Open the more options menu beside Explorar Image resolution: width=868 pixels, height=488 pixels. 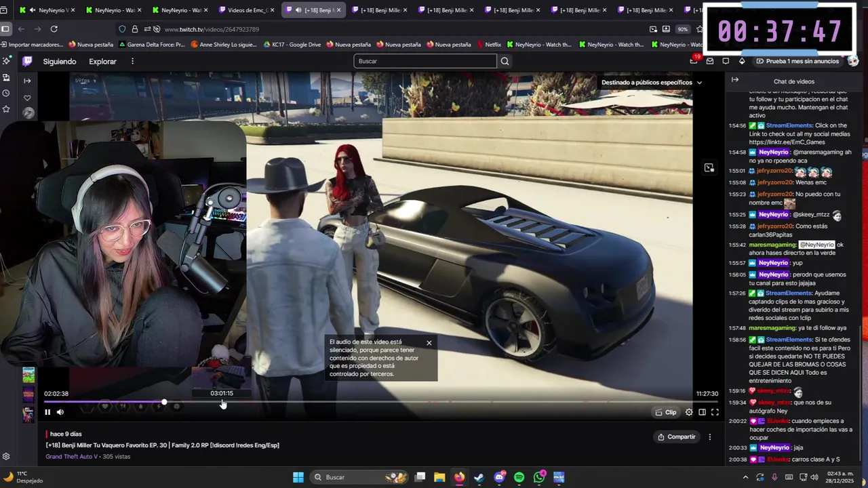point(132,61)
